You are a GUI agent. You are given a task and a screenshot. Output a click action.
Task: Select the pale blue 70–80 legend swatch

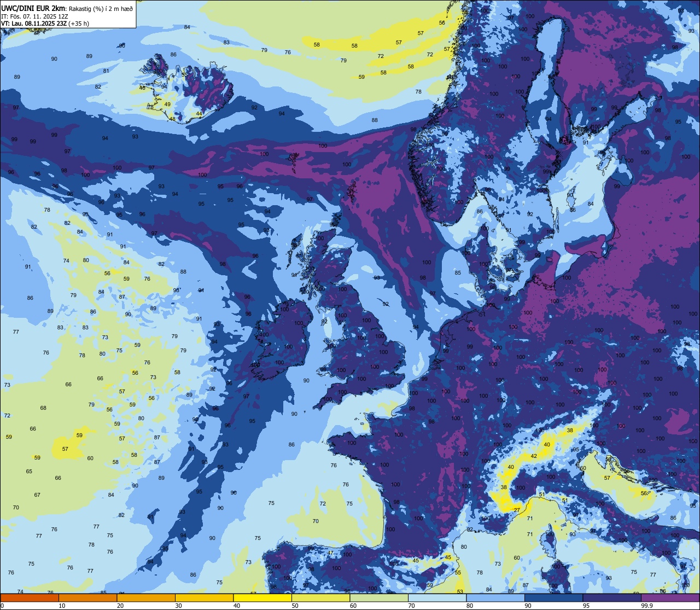(437, 597)
